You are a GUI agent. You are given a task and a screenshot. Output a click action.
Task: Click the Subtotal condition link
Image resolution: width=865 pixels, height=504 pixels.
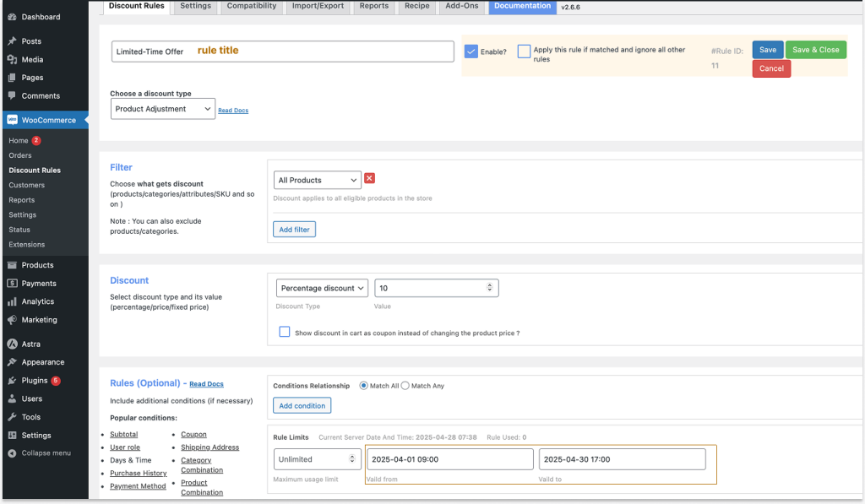(123, 435)
